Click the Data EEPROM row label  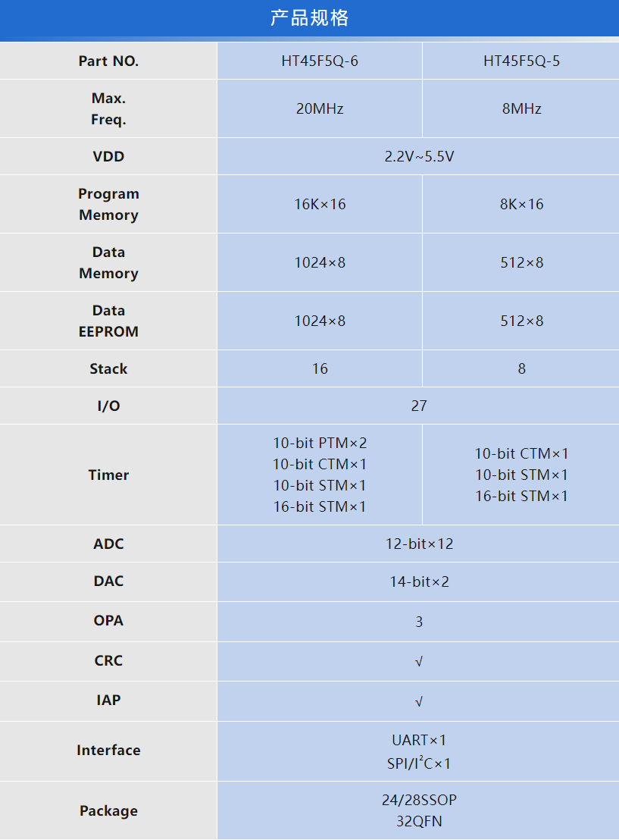(108, 321)
